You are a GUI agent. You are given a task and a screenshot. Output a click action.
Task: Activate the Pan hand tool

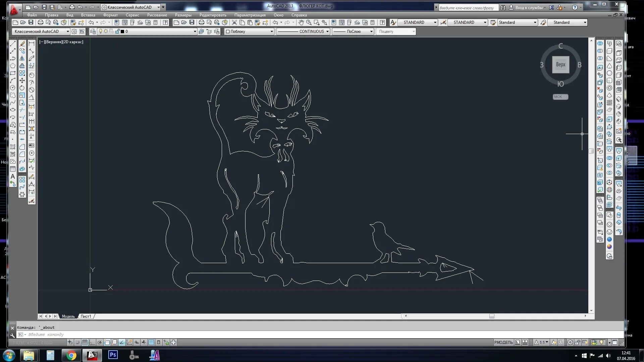click(x=301, y=22)
